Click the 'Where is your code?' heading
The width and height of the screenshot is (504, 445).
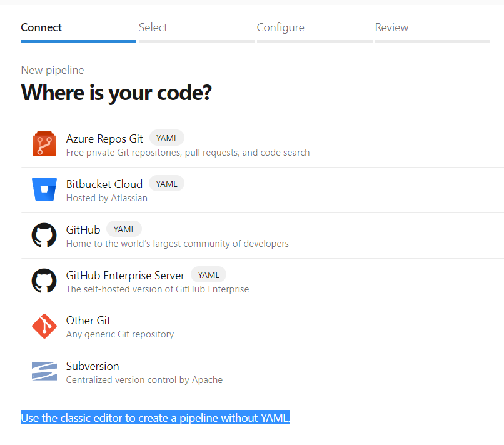click(116, 93)
